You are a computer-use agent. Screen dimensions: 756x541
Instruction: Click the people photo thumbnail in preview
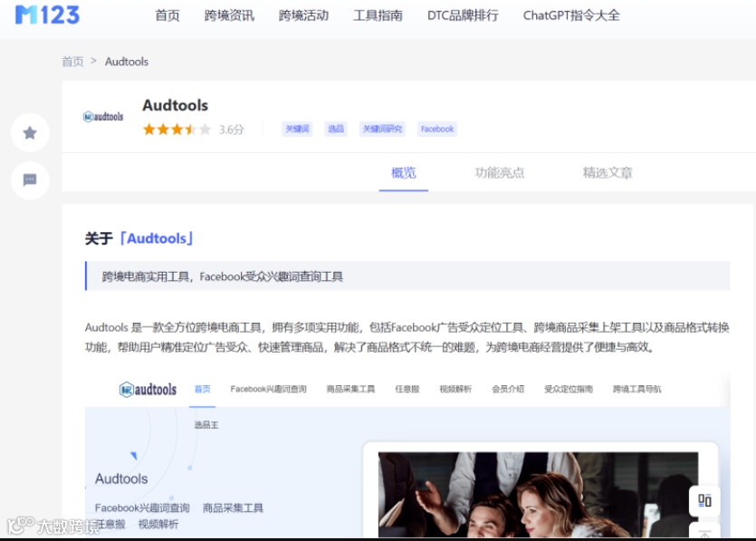pyautogui.click(x=538, y=495)
